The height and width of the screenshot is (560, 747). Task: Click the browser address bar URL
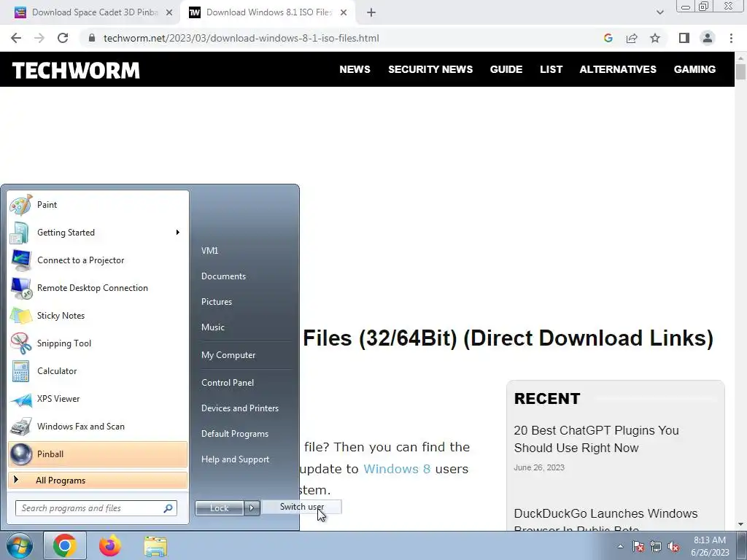click(241, 38)
